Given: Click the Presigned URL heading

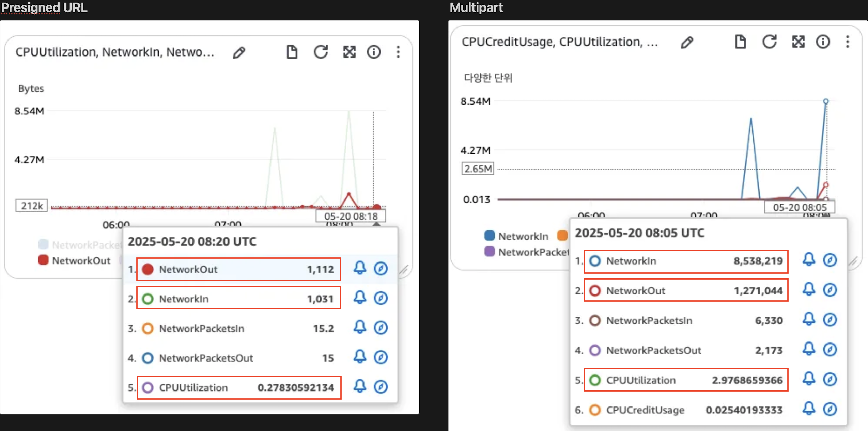Looking at the screenshot, I should (44, 7).
